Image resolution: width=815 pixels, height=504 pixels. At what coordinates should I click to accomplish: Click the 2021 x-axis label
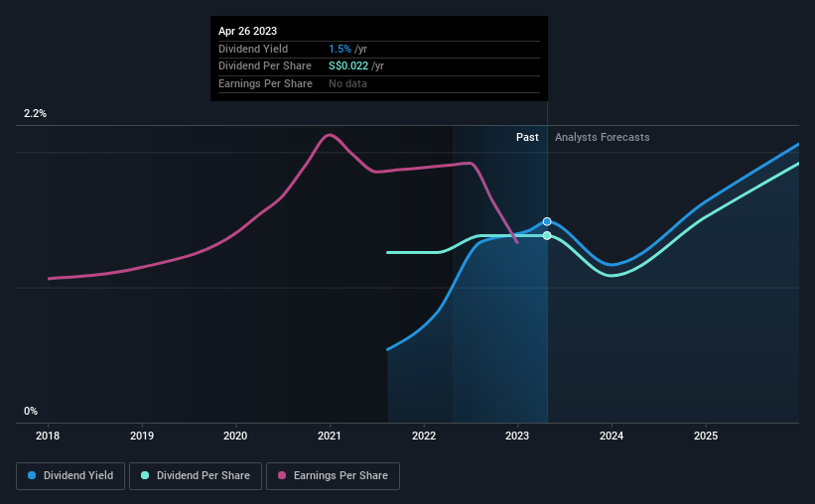[x=330, y=436]
